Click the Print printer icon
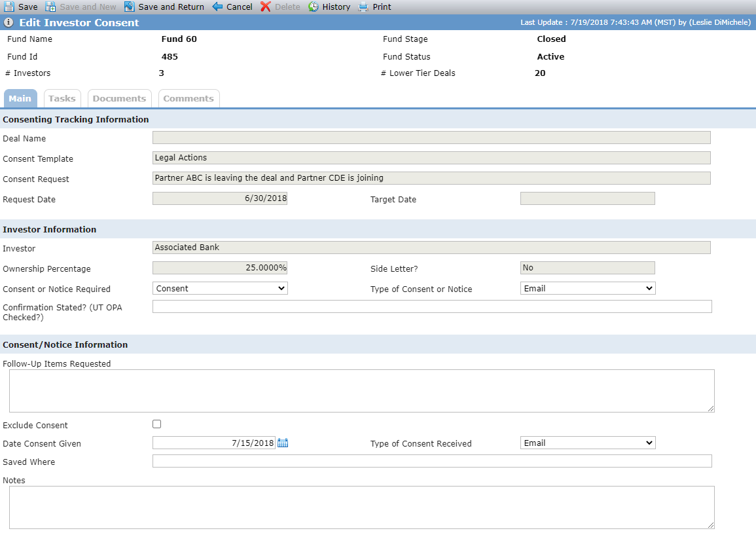Image resolution: width=756 pixels, height=552 pixels. tap(363, 7)
